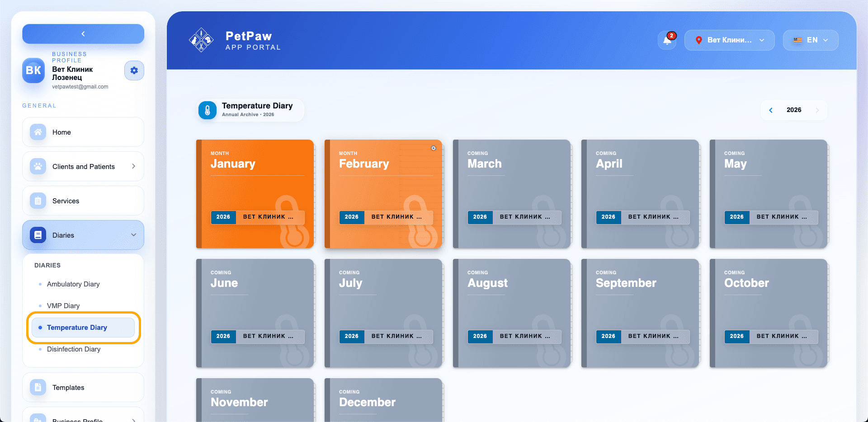Open the November diary card
The image size is (868, 422).
tap(255, 400)
